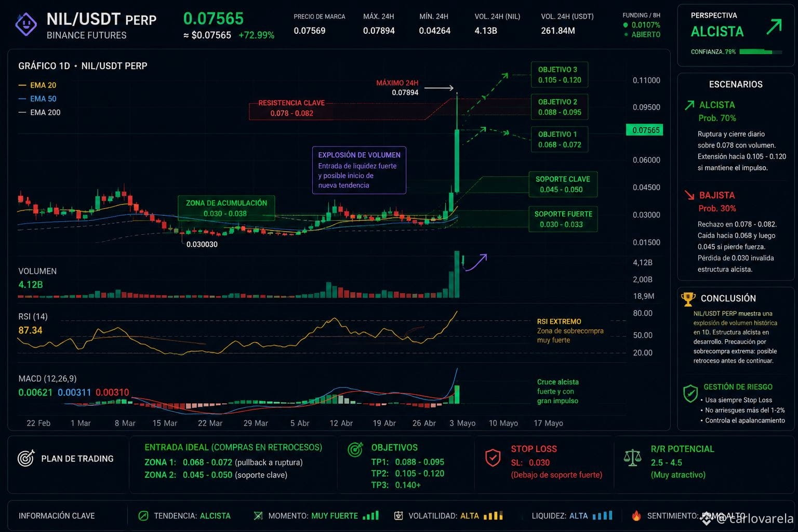The image size is (798, 532).
Task: Click the MÍN. 24H value 0.04264
Action: coord(435,31)
